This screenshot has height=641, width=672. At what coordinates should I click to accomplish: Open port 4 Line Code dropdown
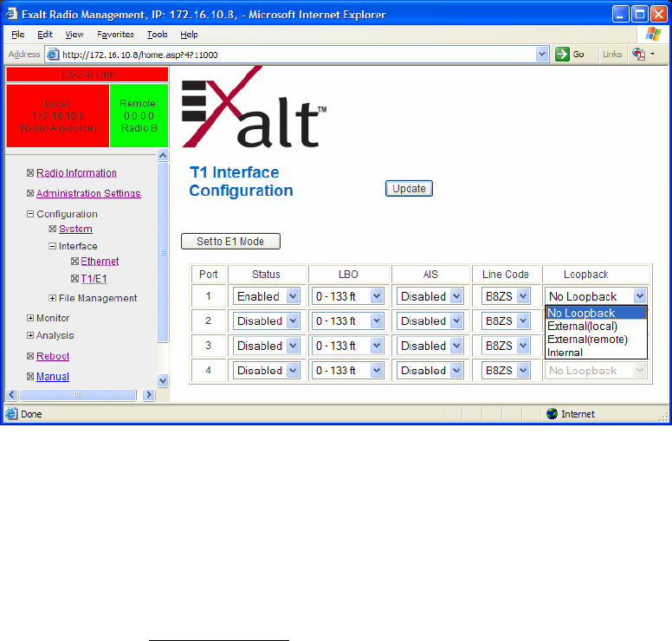click(x=523, y=371)
